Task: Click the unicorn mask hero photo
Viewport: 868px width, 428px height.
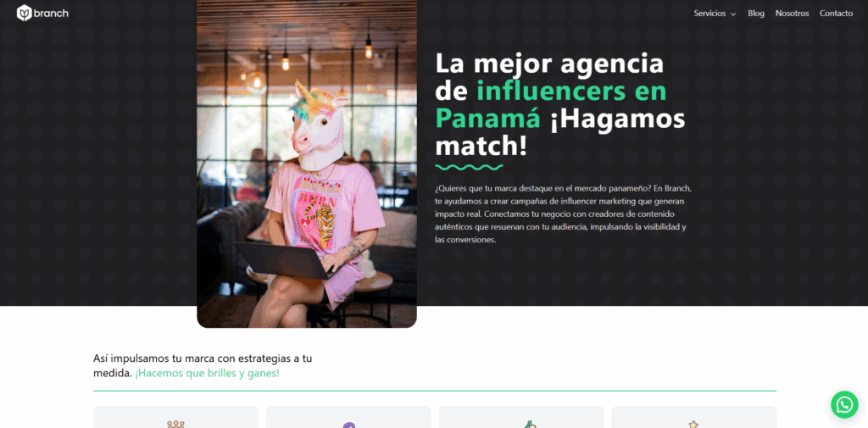Action: point(307,164)
